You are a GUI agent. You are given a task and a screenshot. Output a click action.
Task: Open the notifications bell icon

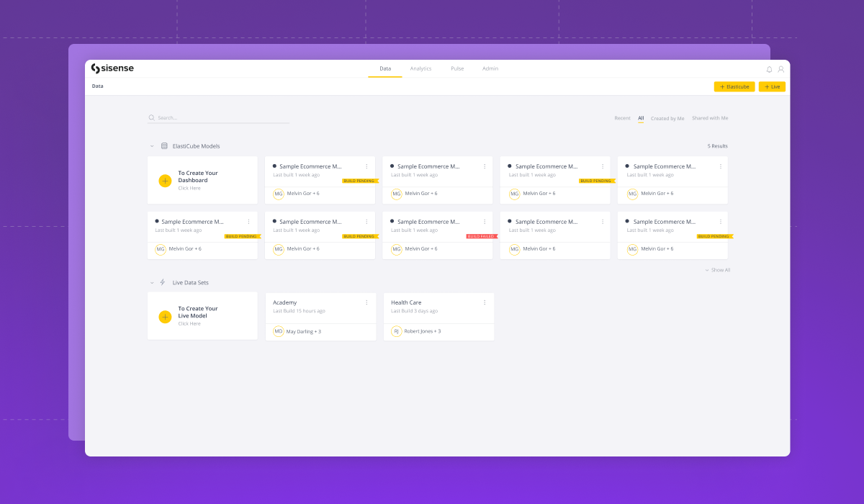click(768, 68)
